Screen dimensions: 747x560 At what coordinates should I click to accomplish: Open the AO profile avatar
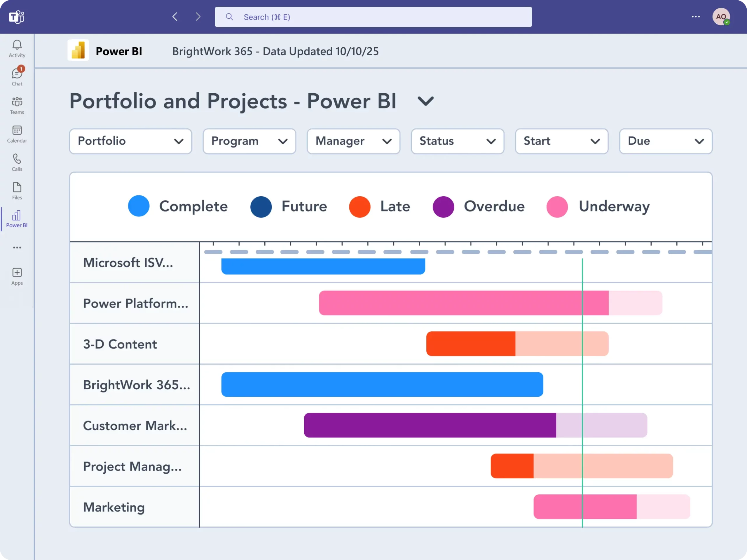point(721,17)
